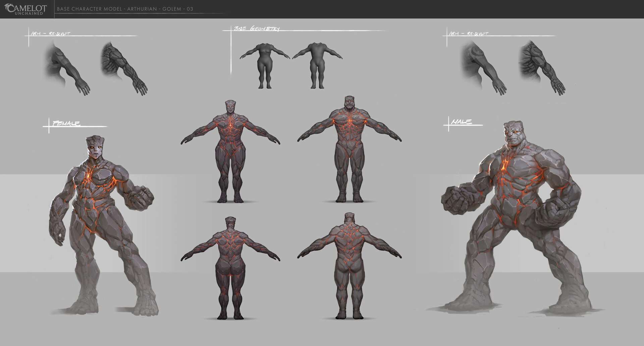
Task: Click the right Arm Re-sculpt label
Action: (x=469, y=33)
